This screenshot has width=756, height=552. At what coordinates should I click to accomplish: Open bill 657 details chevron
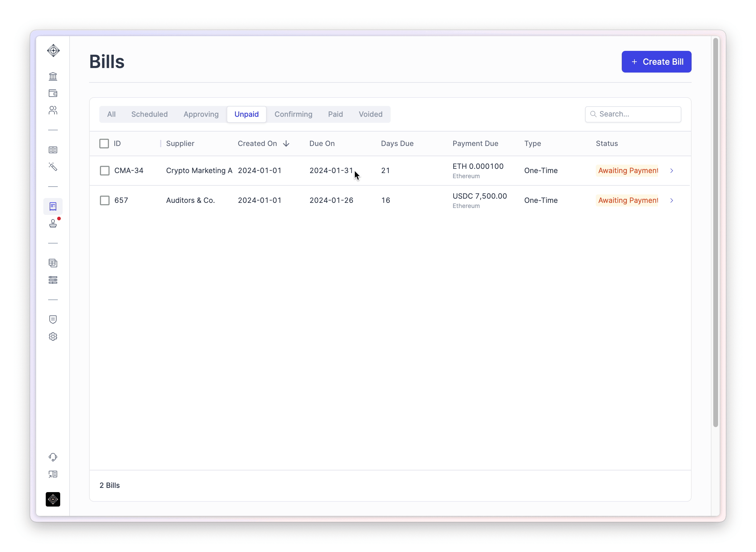(671, 200)
